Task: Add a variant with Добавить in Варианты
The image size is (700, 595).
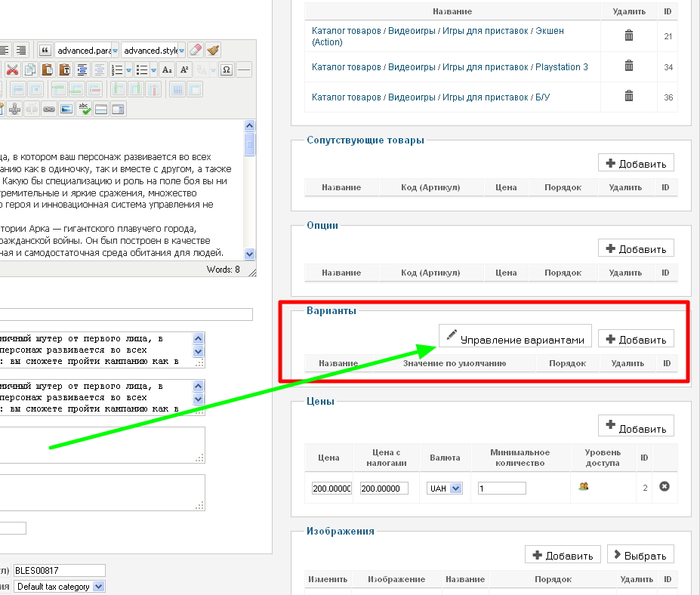Action: point(636,339)
